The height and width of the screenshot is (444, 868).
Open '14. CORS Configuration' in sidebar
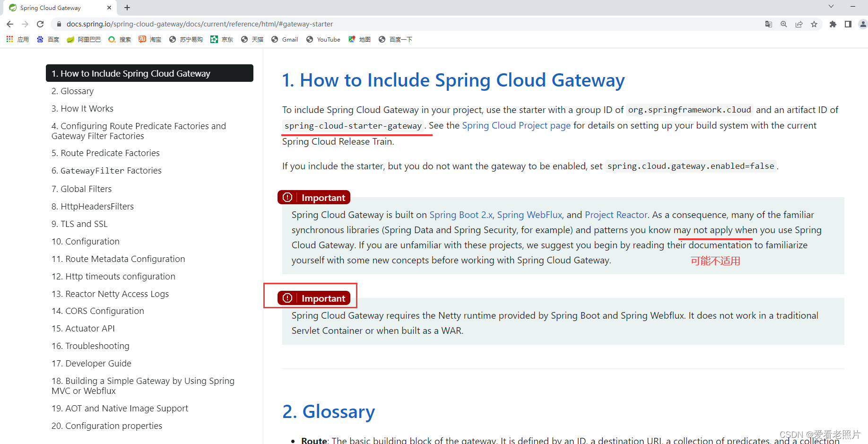click(x=98, y=311)
